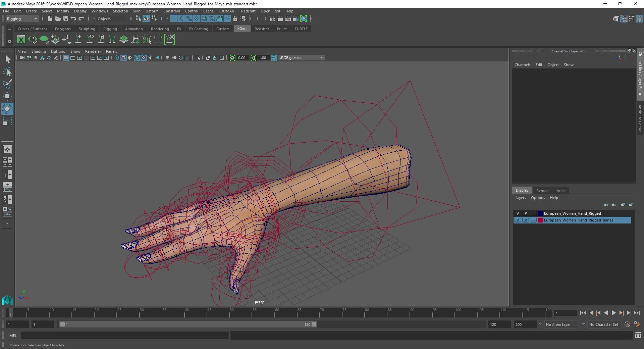Open the shelf options menu button
This screenshot has height=349, width=644.
pyautogui.click(x=9, y=41)
